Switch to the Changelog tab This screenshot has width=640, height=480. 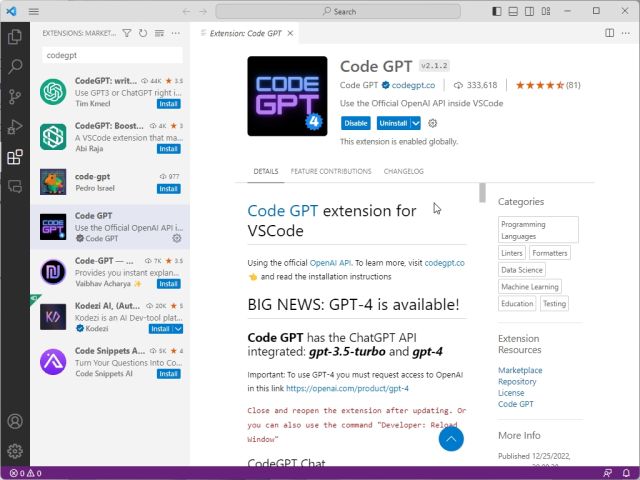pos(404,171)
